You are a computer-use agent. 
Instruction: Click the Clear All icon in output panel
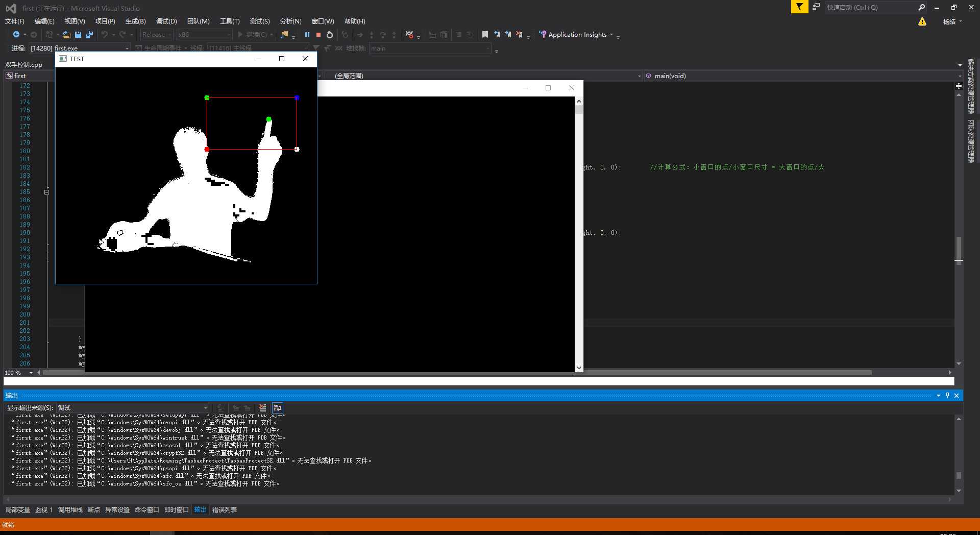point(262,408)
